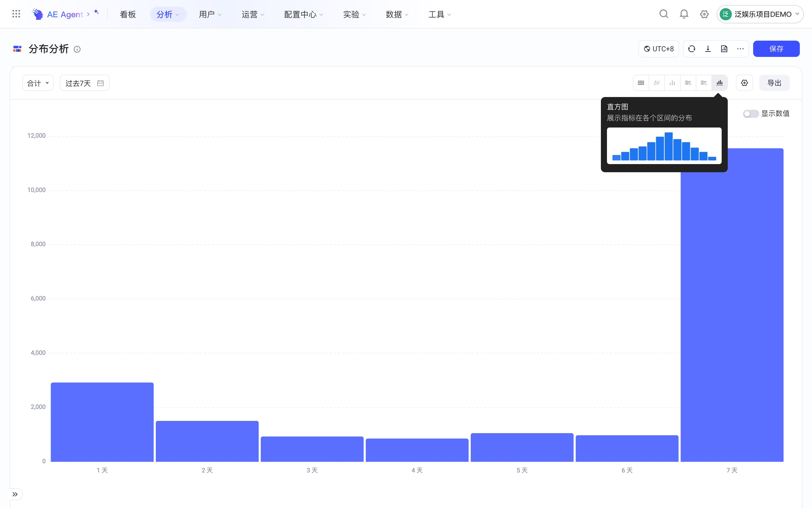
Task: Select the histogram view icon
Action: click(x=720, y=83)
